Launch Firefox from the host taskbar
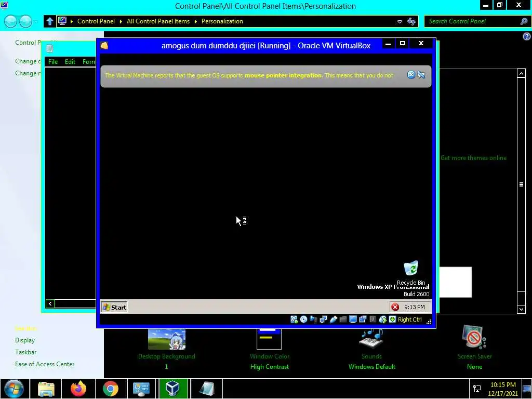This screenshot has height=399, width=532. tap(78, 389)
